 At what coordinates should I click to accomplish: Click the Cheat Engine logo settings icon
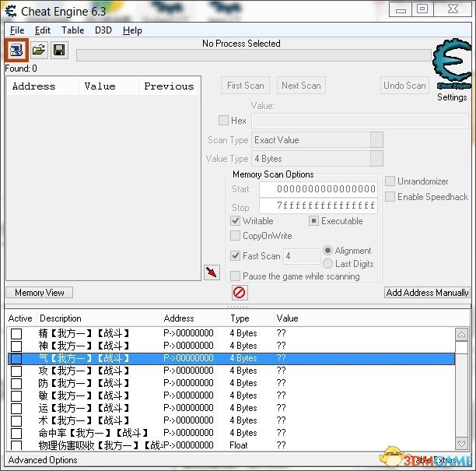click(x=453, y=64)
